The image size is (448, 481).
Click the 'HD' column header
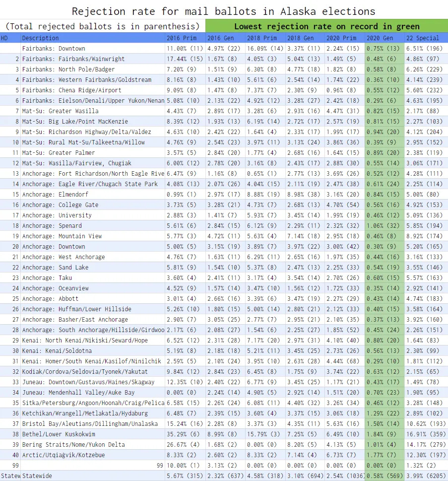click(10, 38)
